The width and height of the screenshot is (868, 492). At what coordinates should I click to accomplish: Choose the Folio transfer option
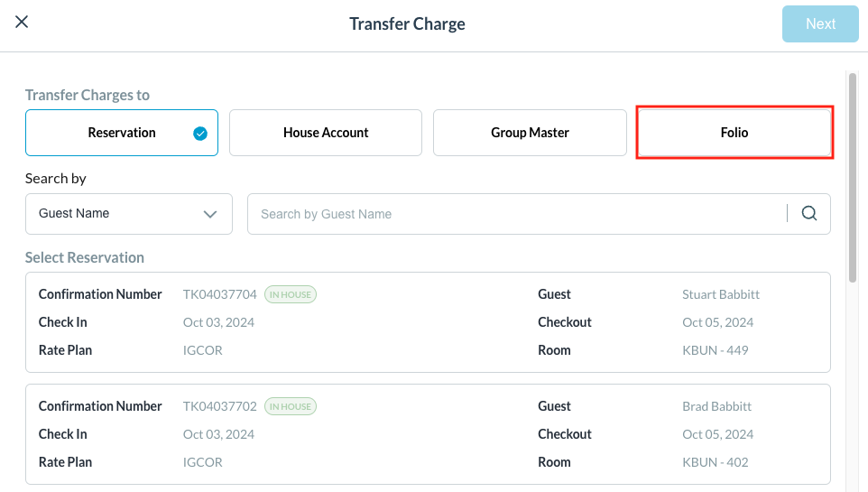[734, 133]
